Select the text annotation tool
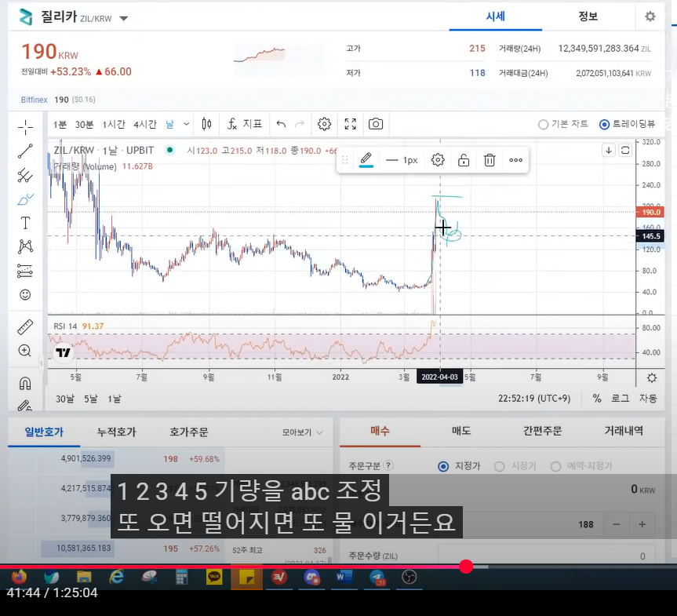The height and width of the screenshot is (616, 677). click(x=25, y=223)
